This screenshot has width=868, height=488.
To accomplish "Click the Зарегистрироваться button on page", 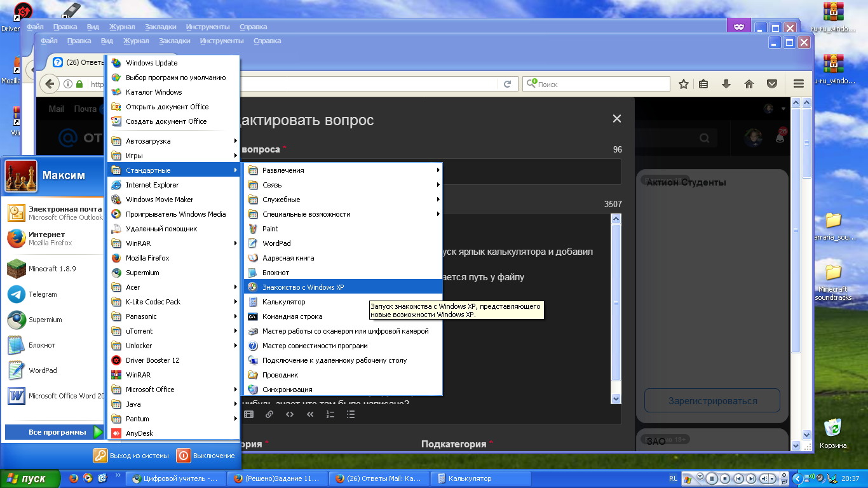I will [x=712, y=401].
